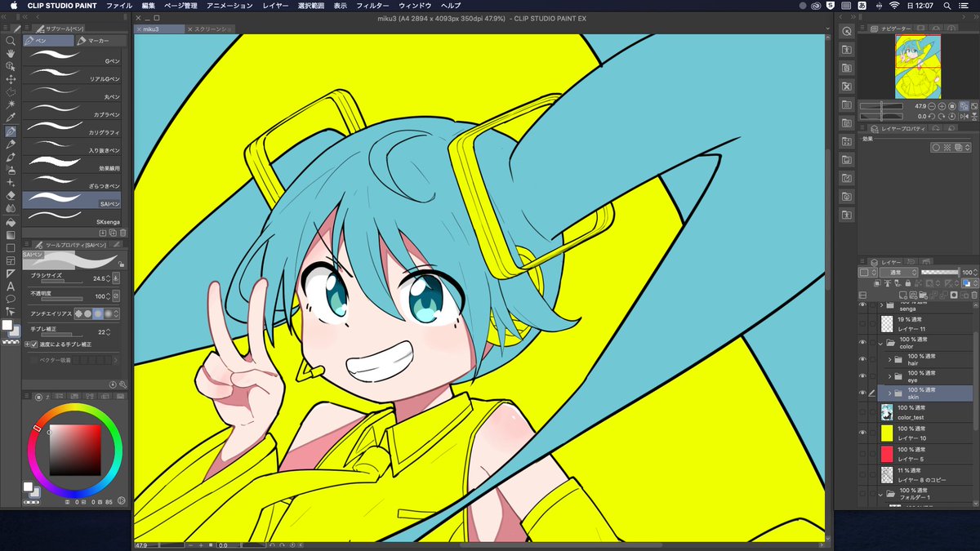Select the Hand move-view tool

[x=11, y=53]
